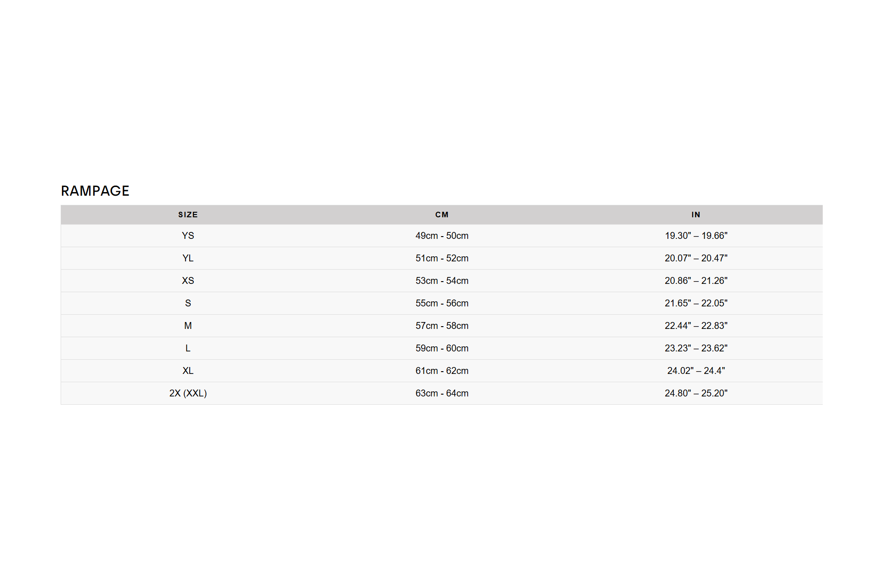Viewport: 882px width, 588px height.
Task: Click the 49cm - 50cm measurement
Action: pyautogui.click(x=442, y=236)
